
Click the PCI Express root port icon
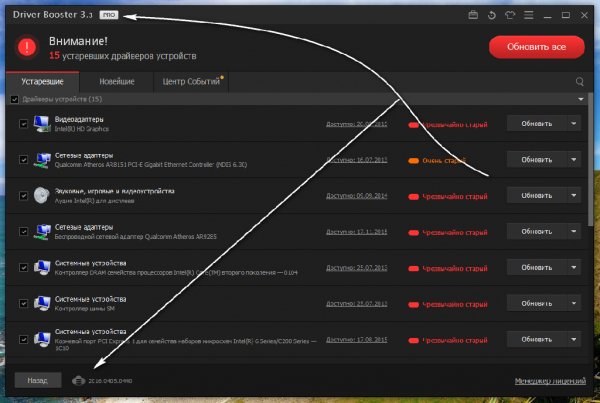click(41, 339)
